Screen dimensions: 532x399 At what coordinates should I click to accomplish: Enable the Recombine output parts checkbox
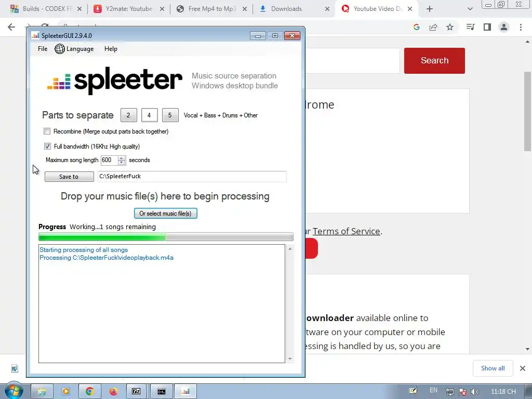[47, 131]
